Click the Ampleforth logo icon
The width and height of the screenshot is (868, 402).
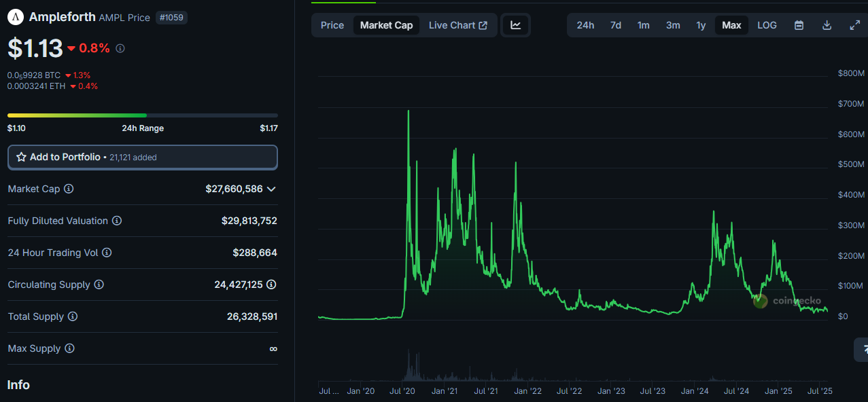point(16,17)
